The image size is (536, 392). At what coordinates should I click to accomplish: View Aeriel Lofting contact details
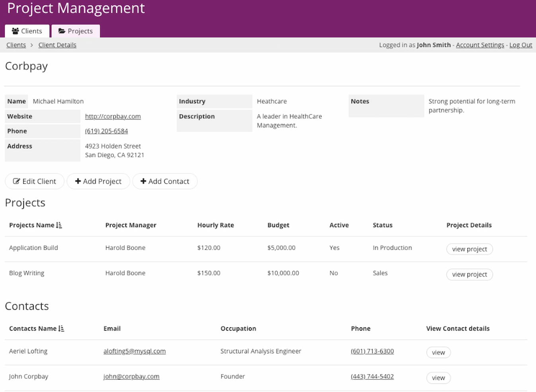pyautogui.click(x=438, y=352)
